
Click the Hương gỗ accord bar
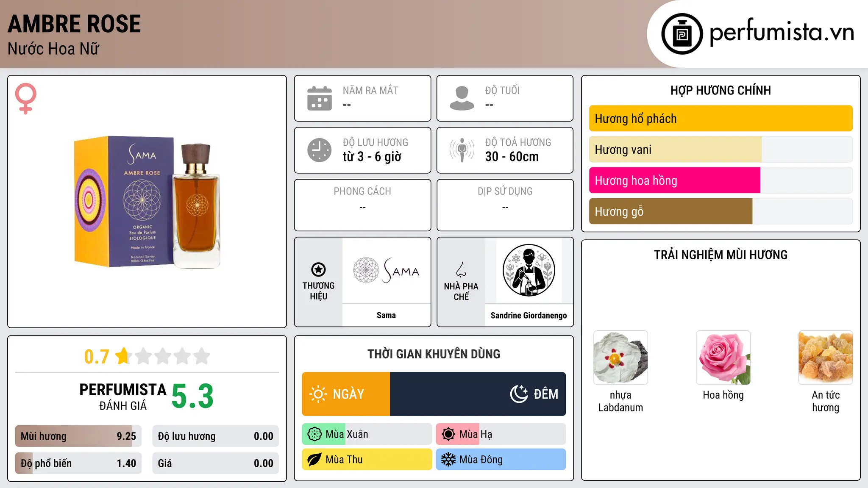point(721,211)
